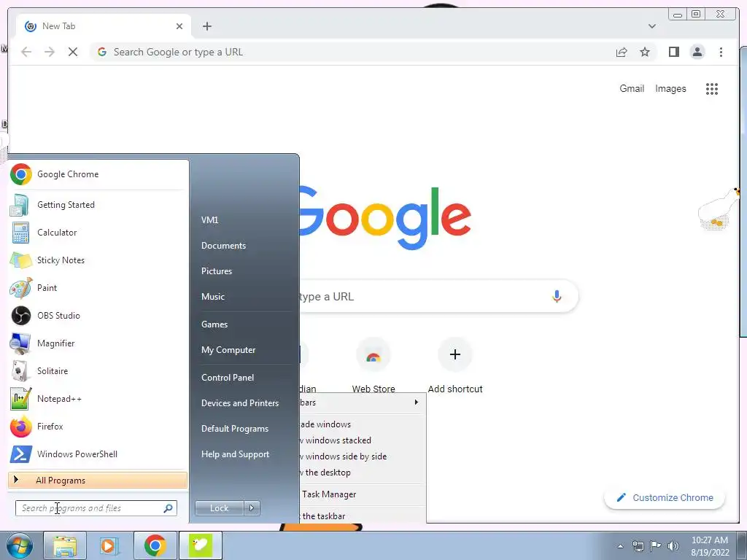The width and height of the screenshot is (747, 560).
Task: Open Calculator in the Start menu
Action: pos(98,233)
